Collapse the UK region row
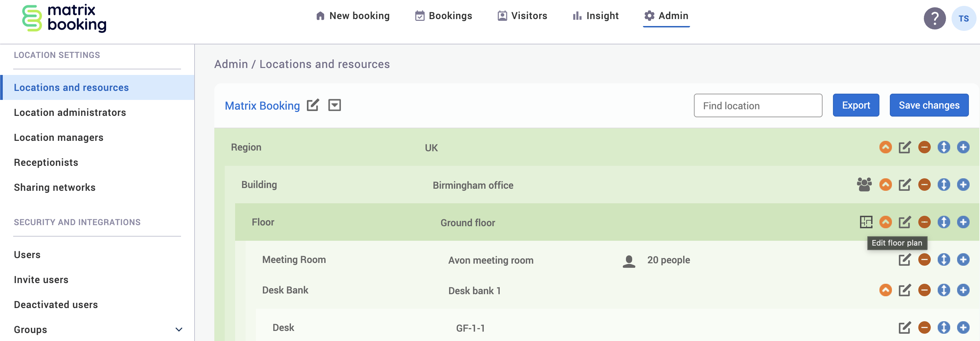The width and height of the screenshot is (980, 341). pos(886,147)
